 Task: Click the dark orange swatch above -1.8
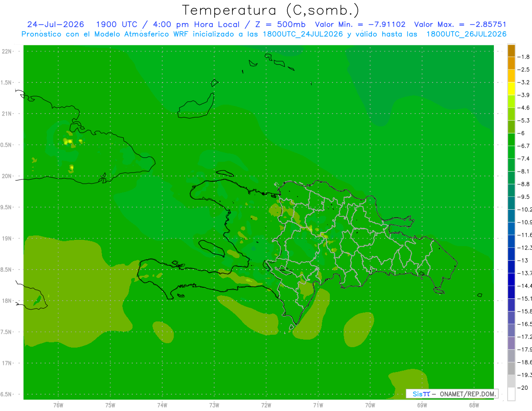pos(511,51)
